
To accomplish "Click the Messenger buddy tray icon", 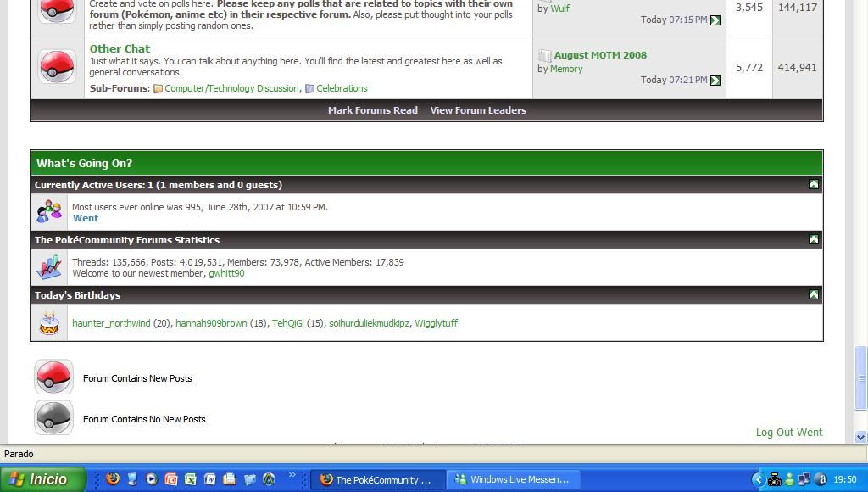I will [789, 479].
